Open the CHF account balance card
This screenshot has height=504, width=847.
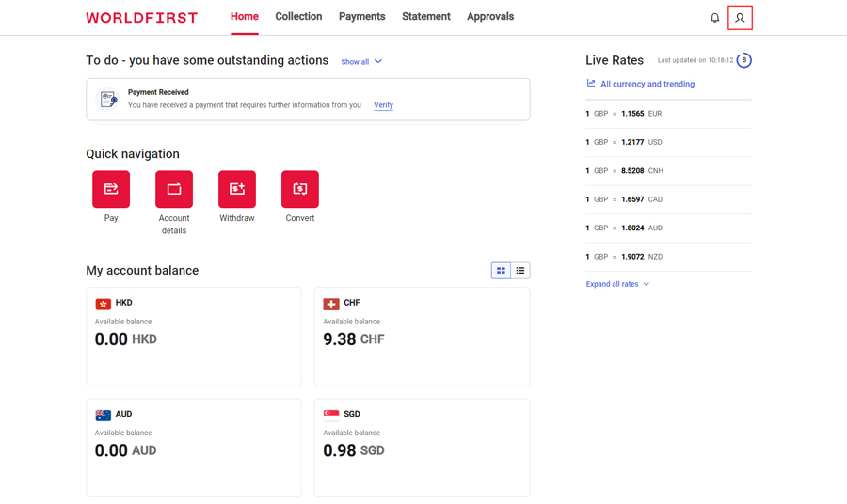coord(422,336)
